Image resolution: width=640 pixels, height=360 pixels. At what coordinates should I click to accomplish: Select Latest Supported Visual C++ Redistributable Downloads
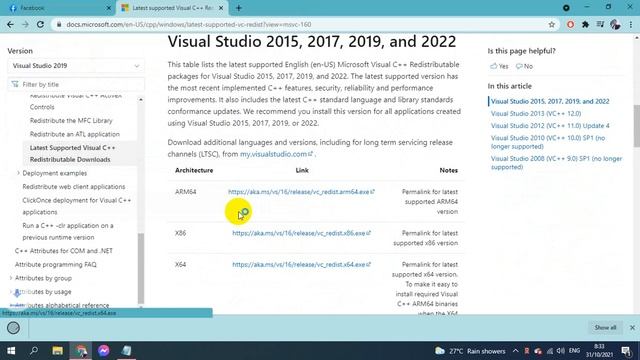[x=72, y=153]
